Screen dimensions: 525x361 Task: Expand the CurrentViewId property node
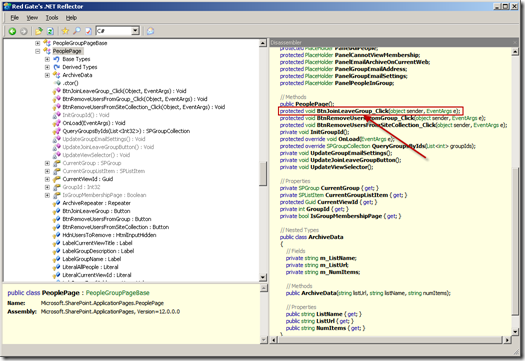tap(47, 179)
